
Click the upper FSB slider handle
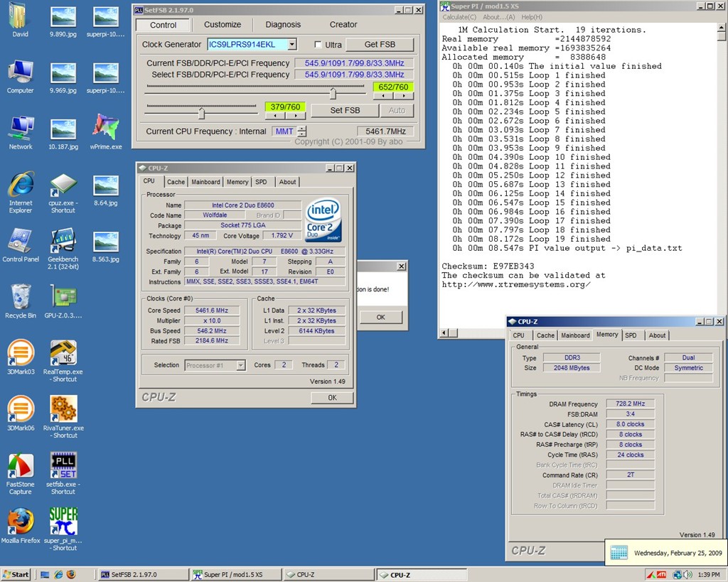click(x=333, y=94)
